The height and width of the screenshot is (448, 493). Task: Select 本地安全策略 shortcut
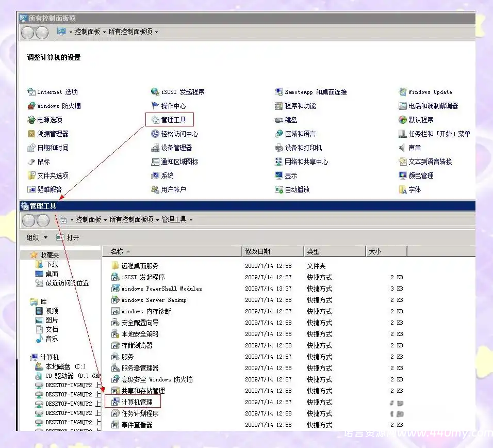pyautogui.click(x=140, y=334)
